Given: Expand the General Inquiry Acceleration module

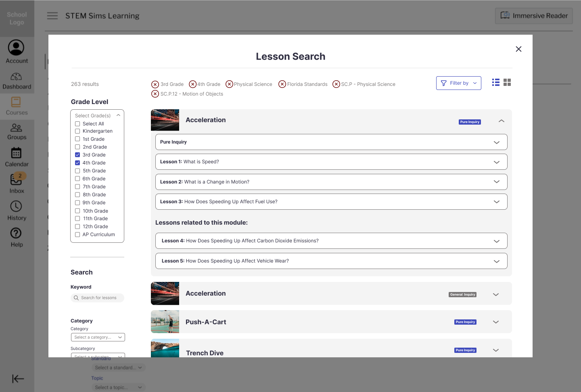Looking at the screenshot, I should pyautogui.click(x=496, y=294).
